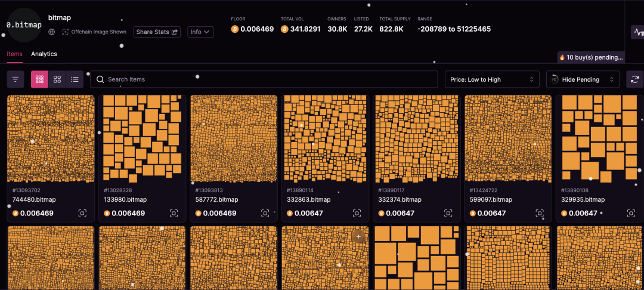Click the globe website icon
Image resolution: width=644 pixels, height=290 pixels.
pos(51,32)
